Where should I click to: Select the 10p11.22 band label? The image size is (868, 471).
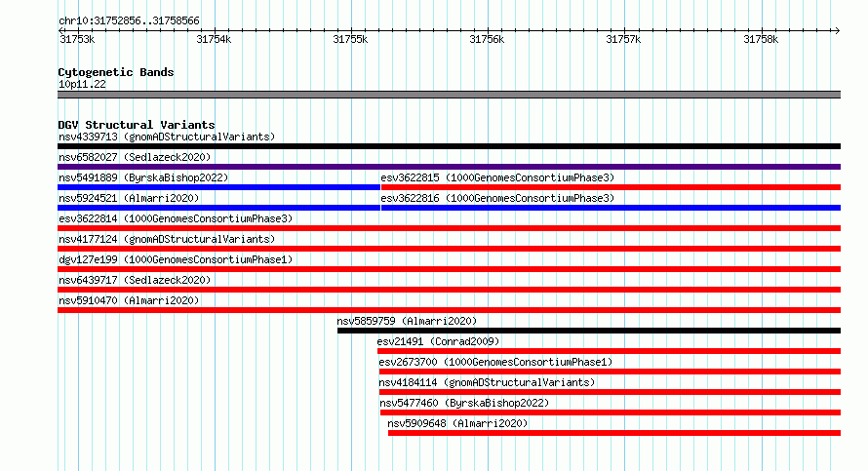click(x=82, y=84)
